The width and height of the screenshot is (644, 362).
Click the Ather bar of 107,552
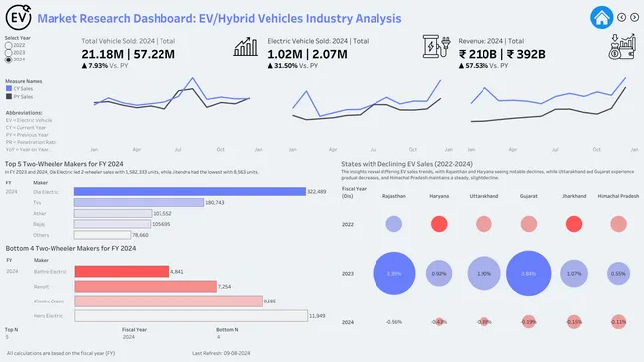click(113, 213)
